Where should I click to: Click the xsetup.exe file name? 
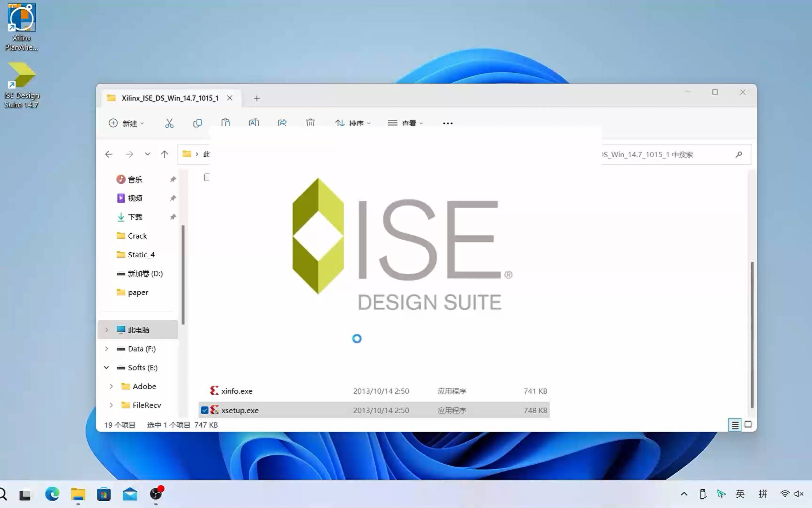(x=240, y=411)
